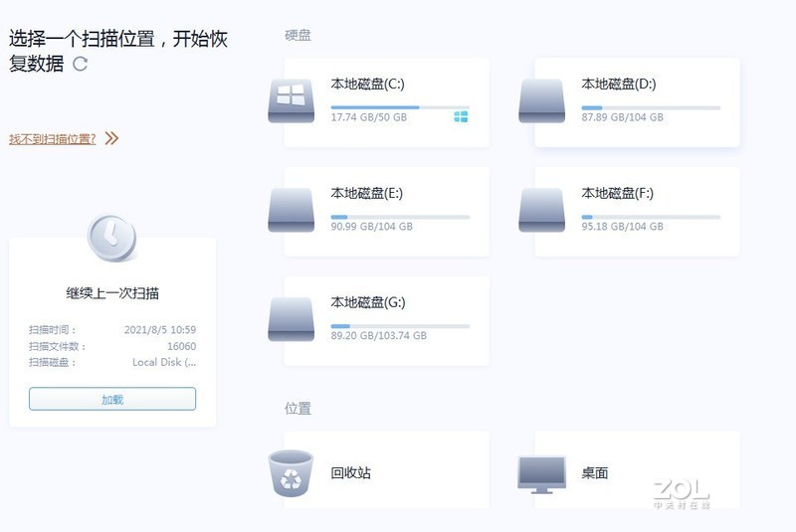
Task: Select the 本地磁盘(G:) label
Action: 368,302
